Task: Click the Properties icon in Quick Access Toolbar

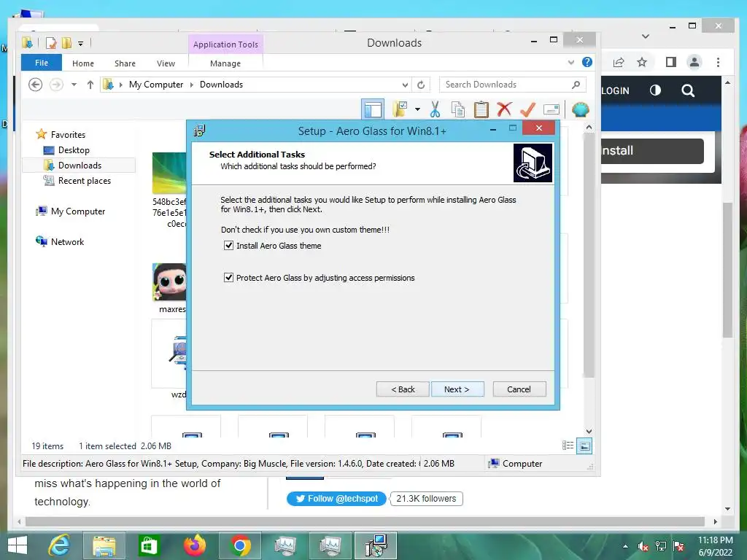Action: point(51,43)
